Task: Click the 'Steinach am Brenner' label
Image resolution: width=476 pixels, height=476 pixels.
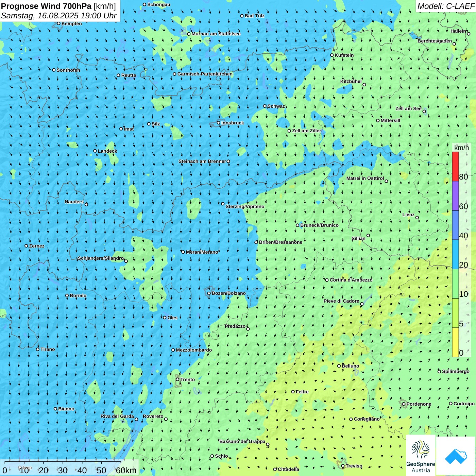Action: click(202, 161)
